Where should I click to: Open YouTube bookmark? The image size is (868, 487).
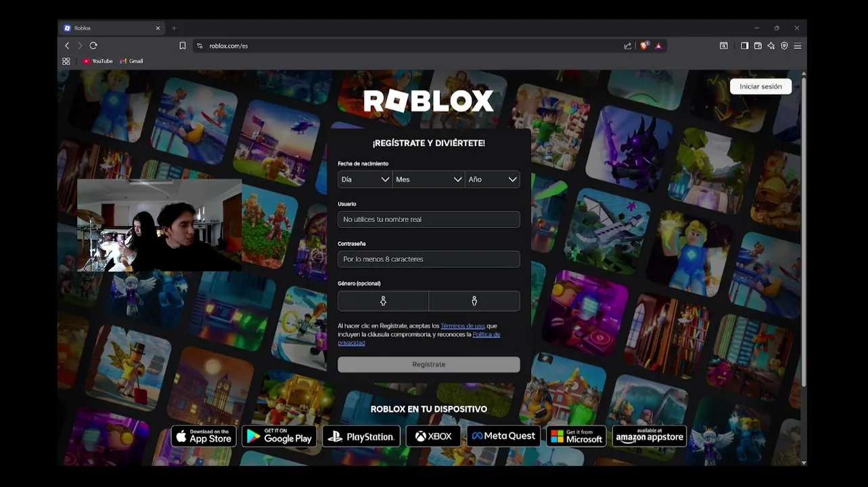tap(98, 61)
